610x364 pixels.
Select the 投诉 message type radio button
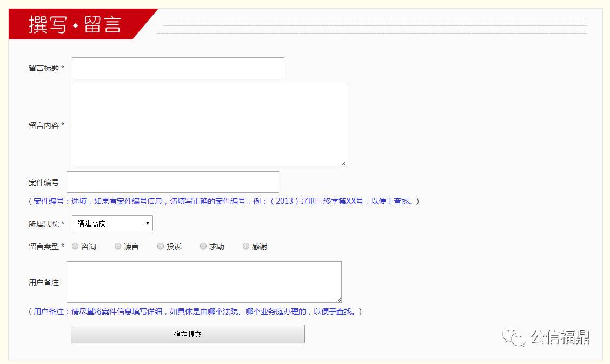pyautogui.click(x=161, y=246)
